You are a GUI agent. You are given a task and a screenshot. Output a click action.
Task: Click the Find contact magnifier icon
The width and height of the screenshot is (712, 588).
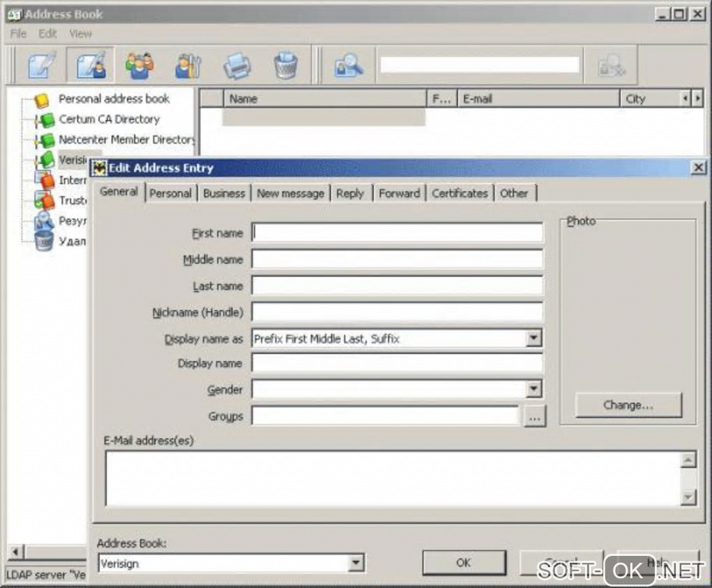click(348, 66)
